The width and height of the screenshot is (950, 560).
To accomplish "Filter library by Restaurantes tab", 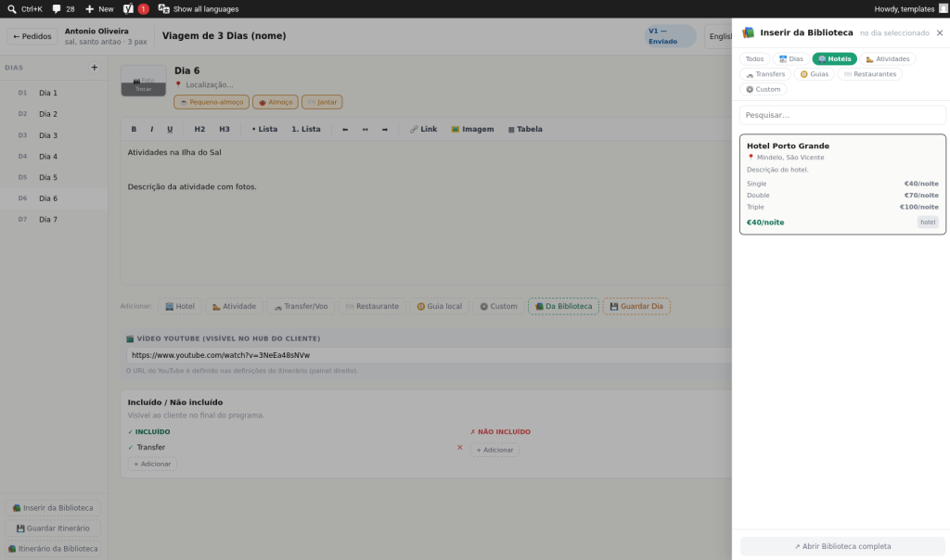I will coord(870,74).
